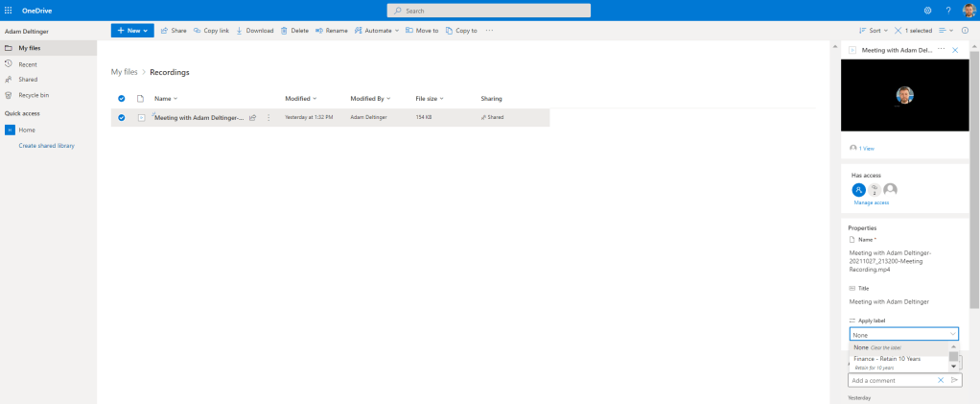The width and height of the screenshot is (980, 404).
Task: Click the Copy link toolbar button
Action: pos(211,31)
